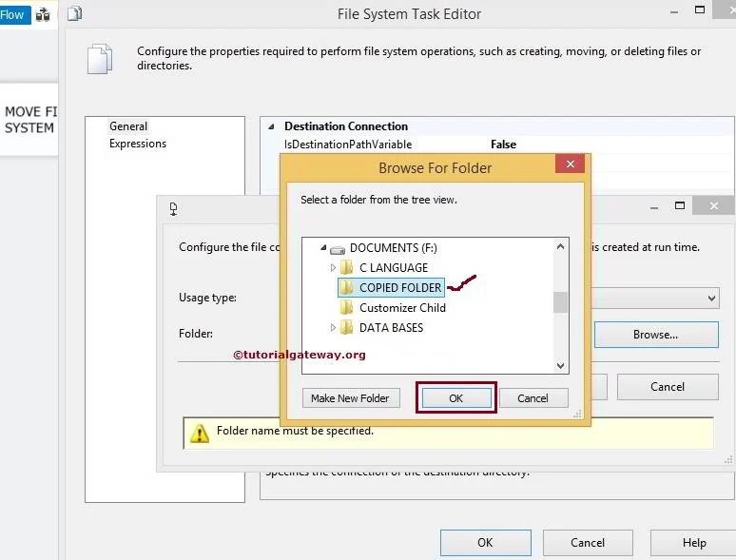Minimize the File Connection Manager window
This screenshot has width=736, height=560.
(x=654, y=207)
